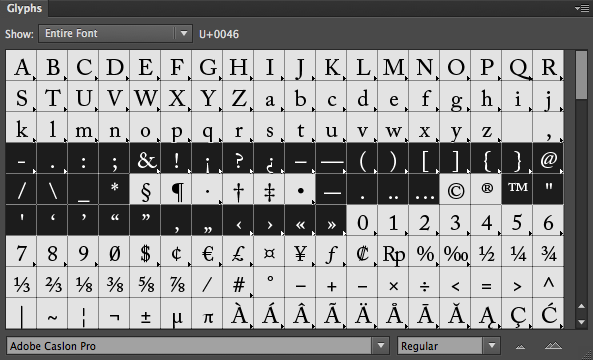Select the right double guillemet glyph
The image size is (593, 360).
[x=331, y=220]
